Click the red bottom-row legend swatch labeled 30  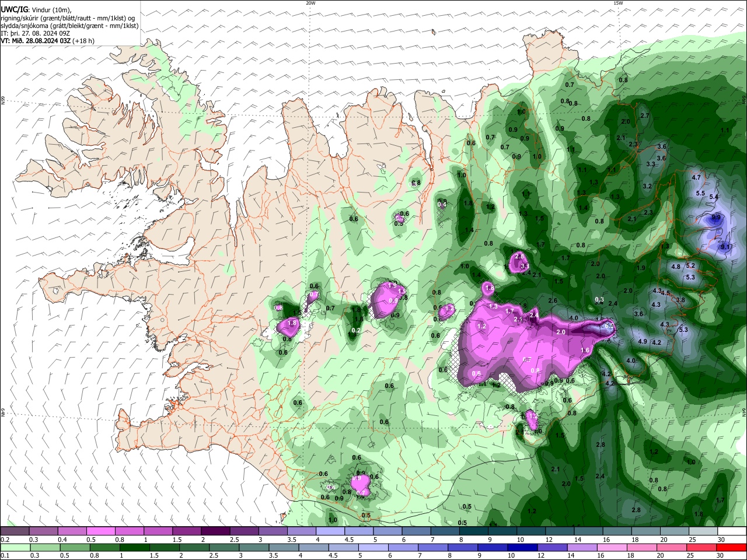(732, 547)
